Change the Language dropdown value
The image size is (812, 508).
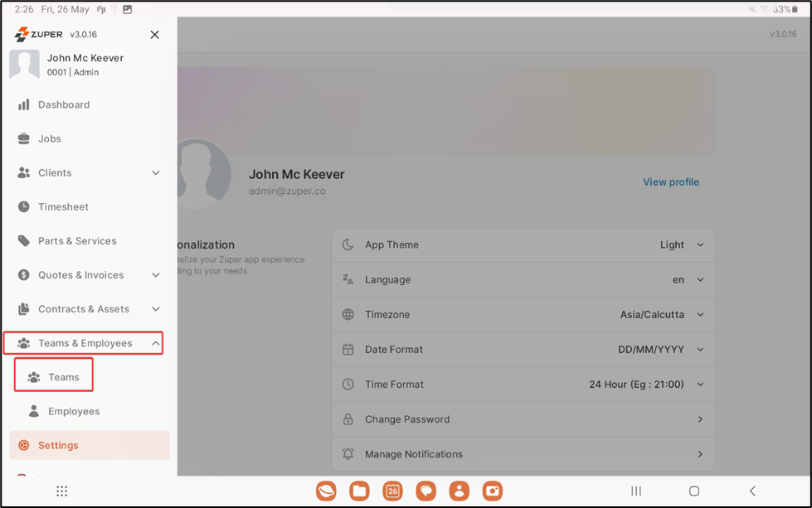[x=687, y=280]
